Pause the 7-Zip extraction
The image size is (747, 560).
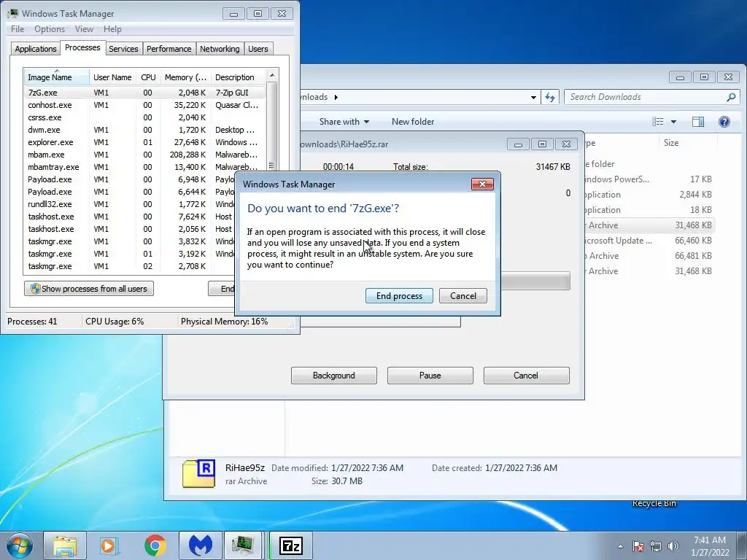pos(430,376)
